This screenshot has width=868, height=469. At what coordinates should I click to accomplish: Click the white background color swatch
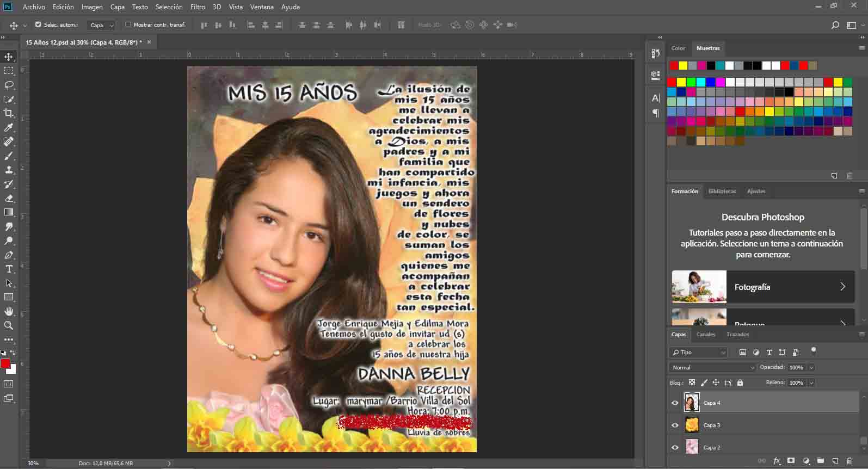[13, 371]
